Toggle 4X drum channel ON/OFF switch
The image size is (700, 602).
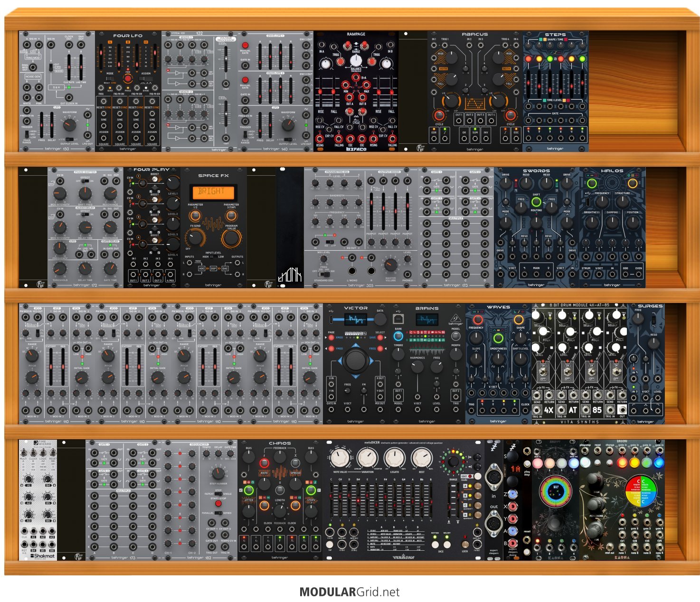coord(542,371)
